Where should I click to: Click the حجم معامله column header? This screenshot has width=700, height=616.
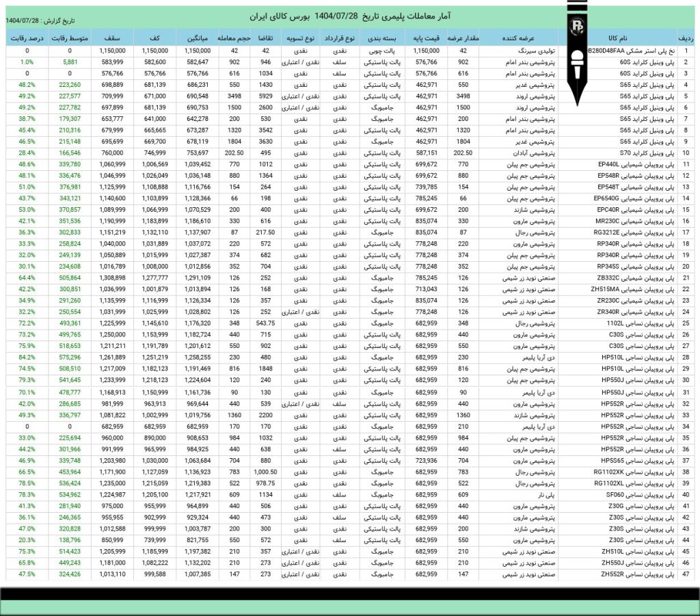(234, 38)
